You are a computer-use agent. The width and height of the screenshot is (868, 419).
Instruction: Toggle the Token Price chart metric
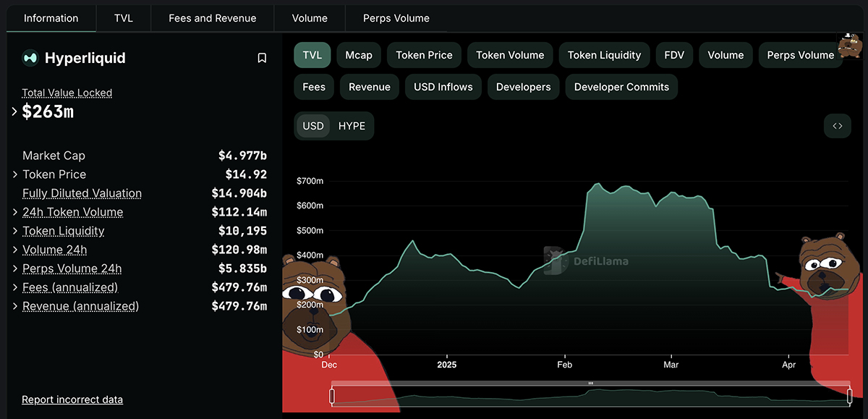(x=424, y=55)
